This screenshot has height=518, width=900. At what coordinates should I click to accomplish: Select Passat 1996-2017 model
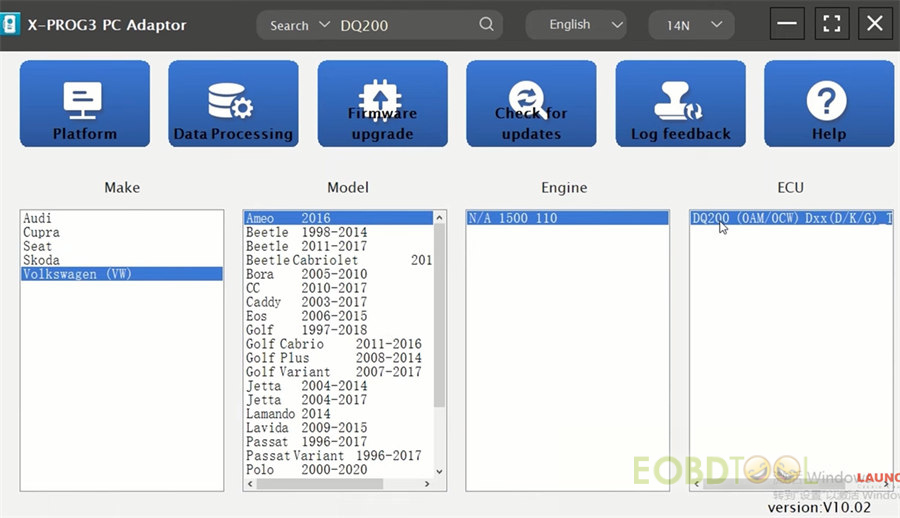(x=338, y=442)
